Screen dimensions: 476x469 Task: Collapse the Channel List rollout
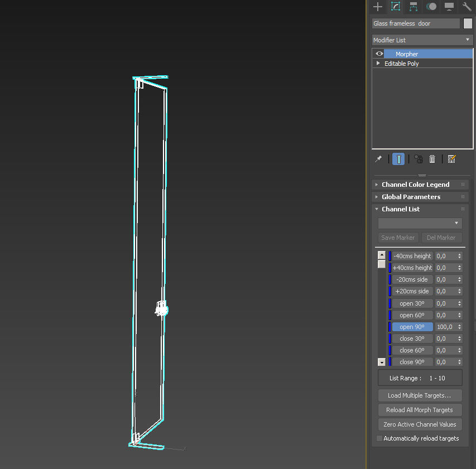click(x=401, y=209)
